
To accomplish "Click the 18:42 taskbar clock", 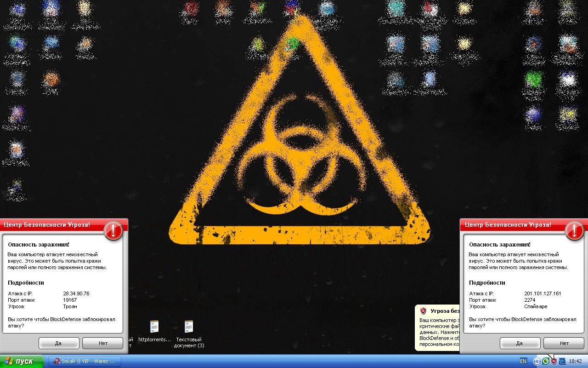I will (x=576, y=362).
